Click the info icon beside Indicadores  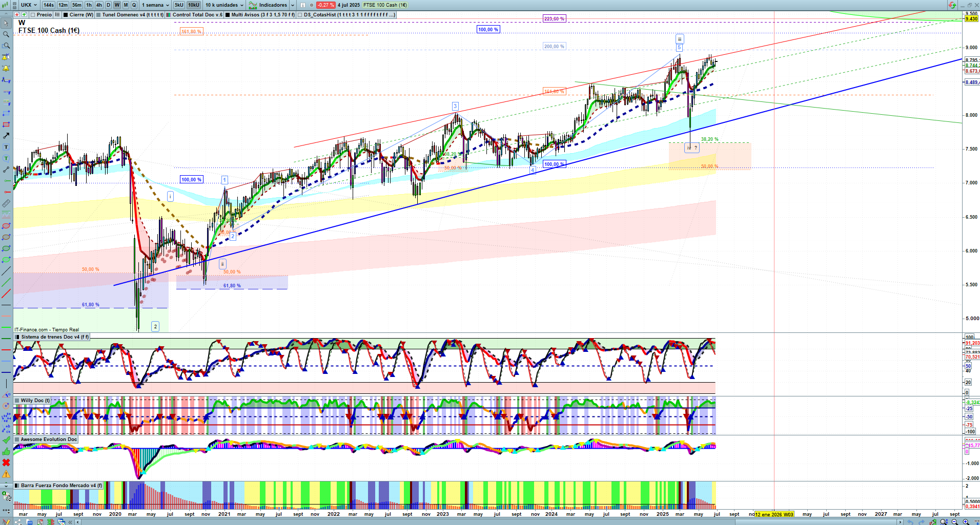pos(302,5)
